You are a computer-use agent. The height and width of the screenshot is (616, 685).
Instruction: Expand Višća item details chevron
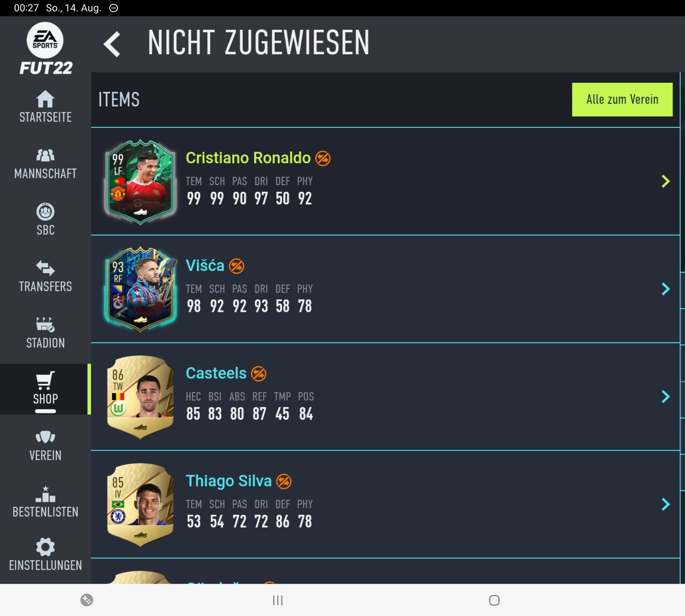coord(665,289)
